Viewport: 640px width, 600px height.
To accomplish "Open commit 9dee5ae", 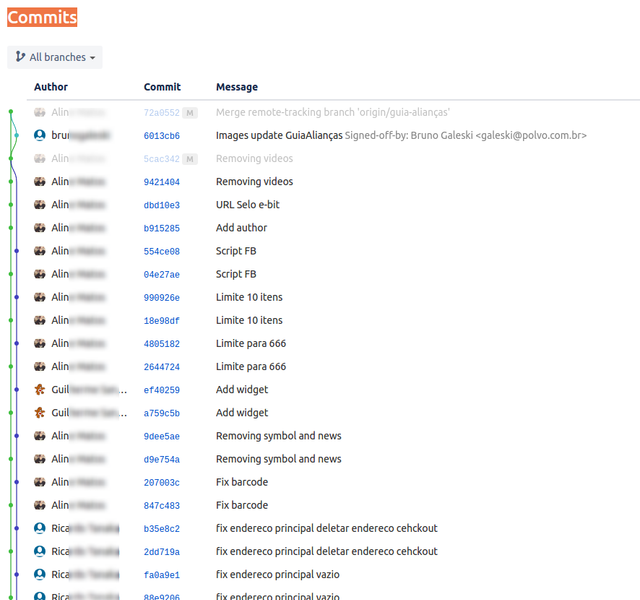I will coord(162,436).
